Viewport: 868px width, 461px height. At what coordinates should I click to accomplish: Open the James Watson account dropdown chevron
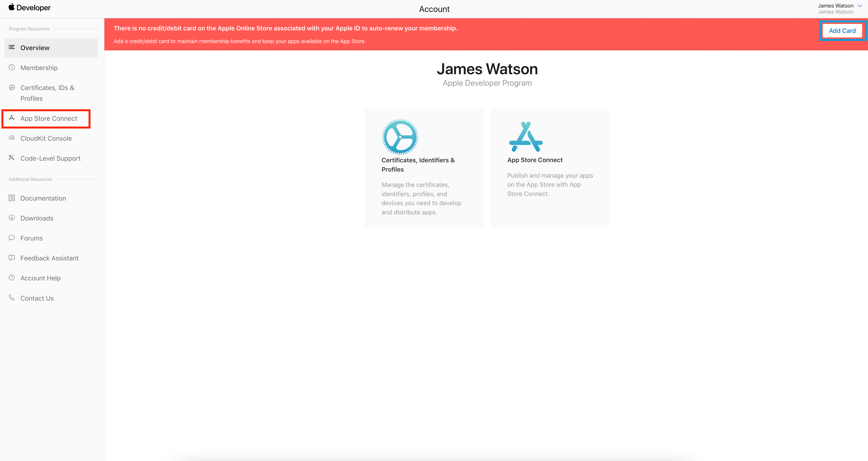click(859, 6)
